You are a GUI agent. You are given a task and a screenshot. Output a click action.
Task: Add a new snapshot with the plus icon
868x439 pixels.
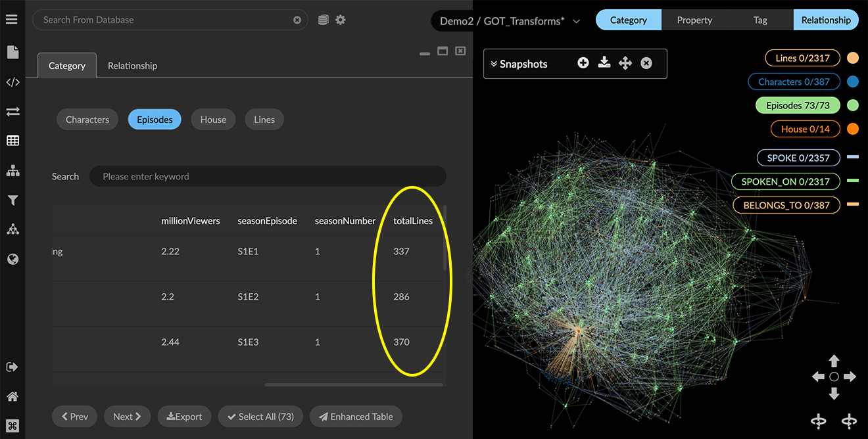(x=583, y=63)
